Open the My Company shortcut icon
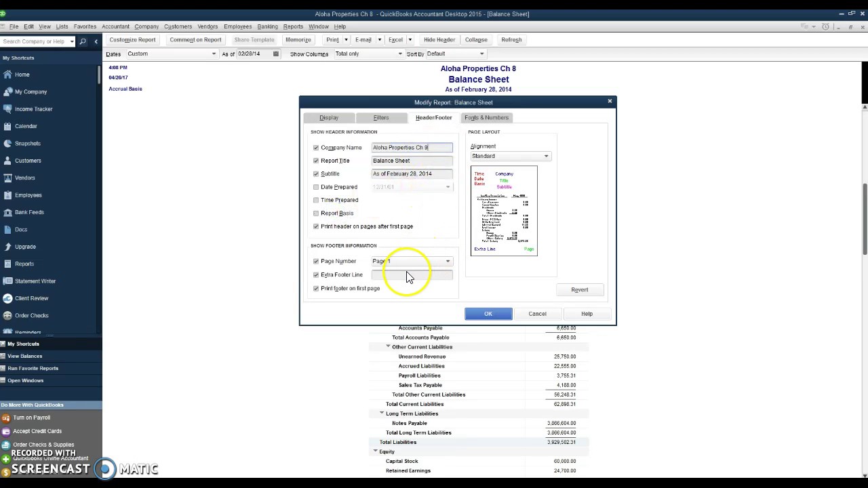Screen dimensions: 868x488 [7, 91]
